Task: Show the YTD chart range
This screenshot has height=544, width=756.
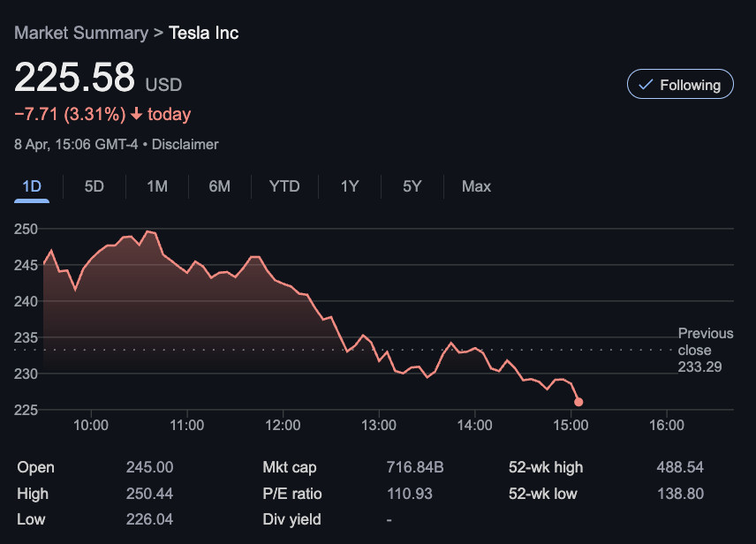Action: click(x=284, y=186)
